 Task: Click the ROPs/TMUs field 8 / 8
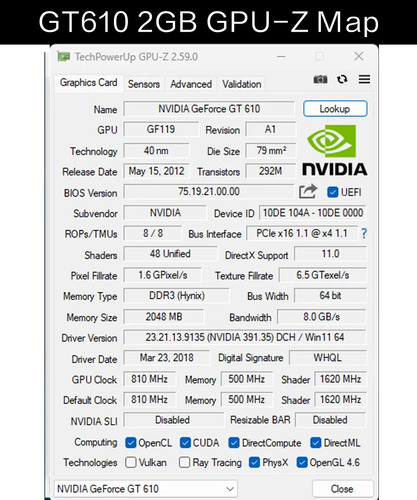[x=153, y=233]
